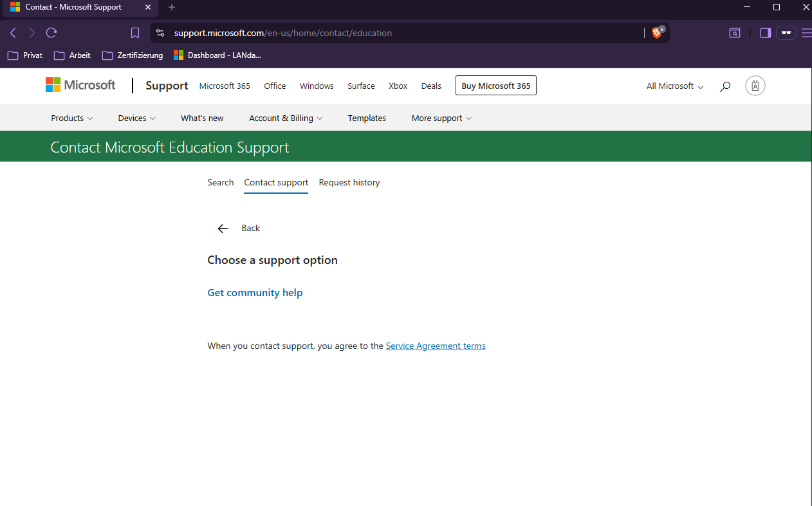
Task: Expand the All Microsoft dropdown
Action: pyautogui.click(x=675, y=86)
